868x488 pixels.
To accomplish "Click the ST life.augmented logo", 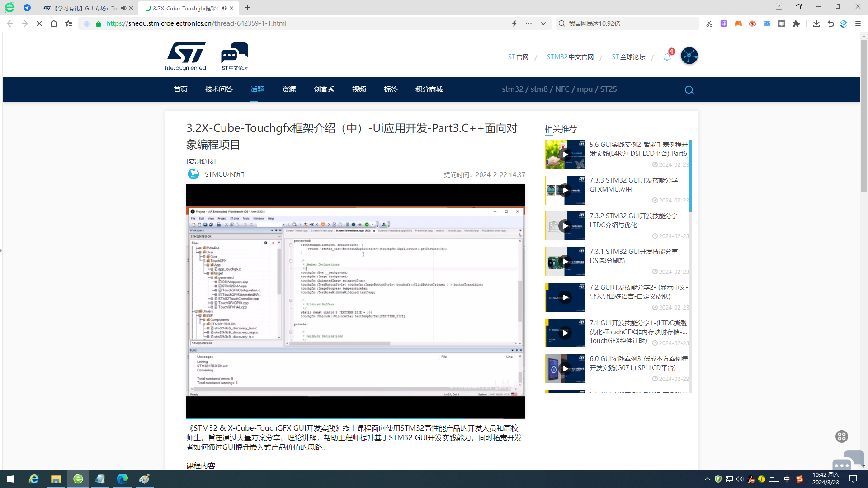I will pos(185,56).
